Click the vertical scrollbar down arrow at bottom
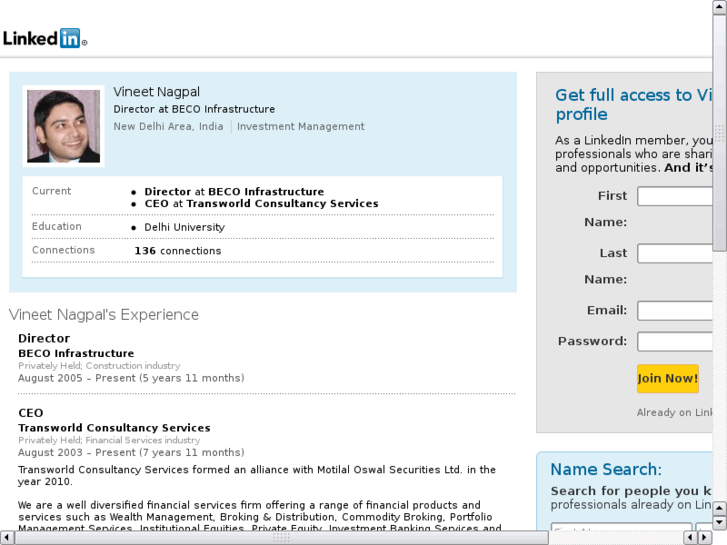Viewport: 727px width, 545px height. tap(720, 523)
